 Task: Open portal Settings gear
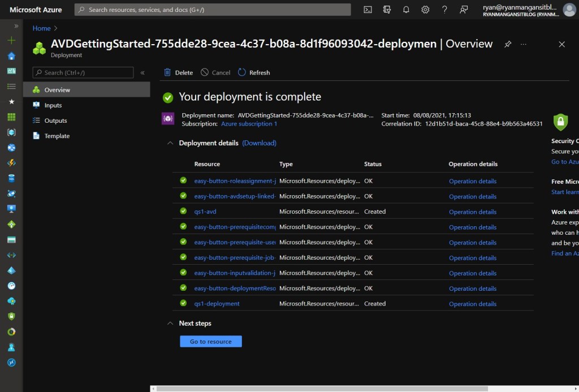pyautogui.click(x=425, y=10)
